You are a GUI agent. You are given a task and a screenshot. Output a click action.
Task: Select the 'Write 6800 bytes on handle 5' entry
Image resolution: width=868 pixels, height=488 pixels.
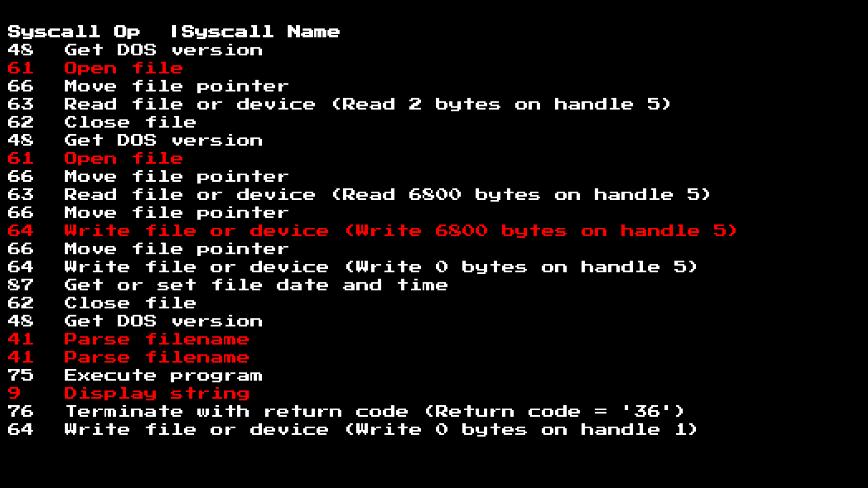[x=400, y=231]
